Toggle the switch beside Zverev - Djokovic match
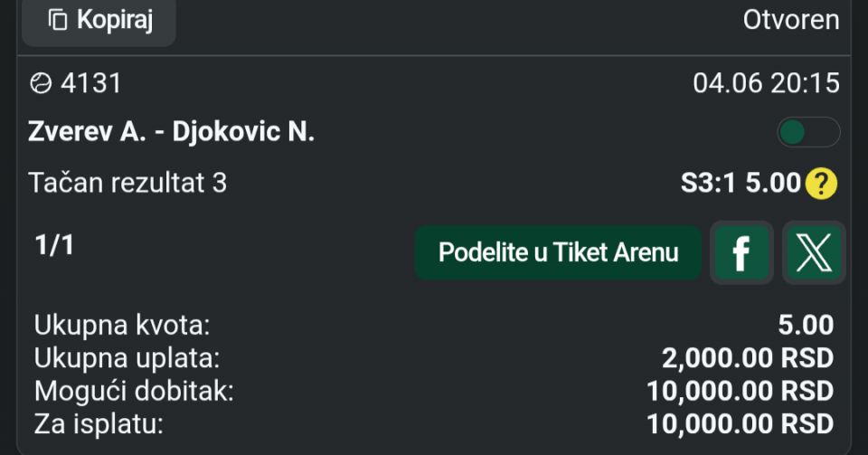 [x=808, y=132]
